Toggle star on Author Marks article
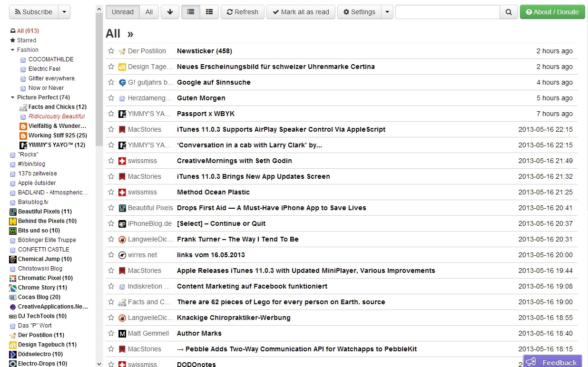The height and width of the screenshot is (367, 588). pos(111,333)
